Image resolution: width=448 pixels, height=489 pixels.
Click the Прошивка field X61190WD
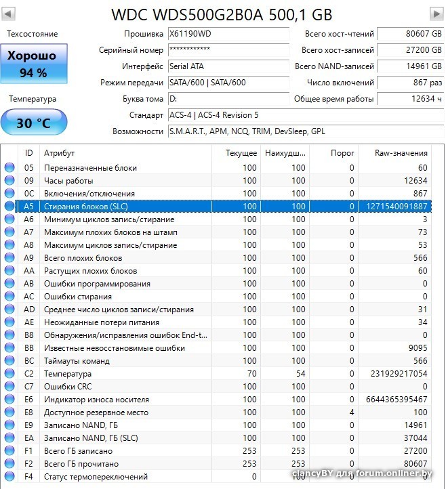click(x=229, y=34)
